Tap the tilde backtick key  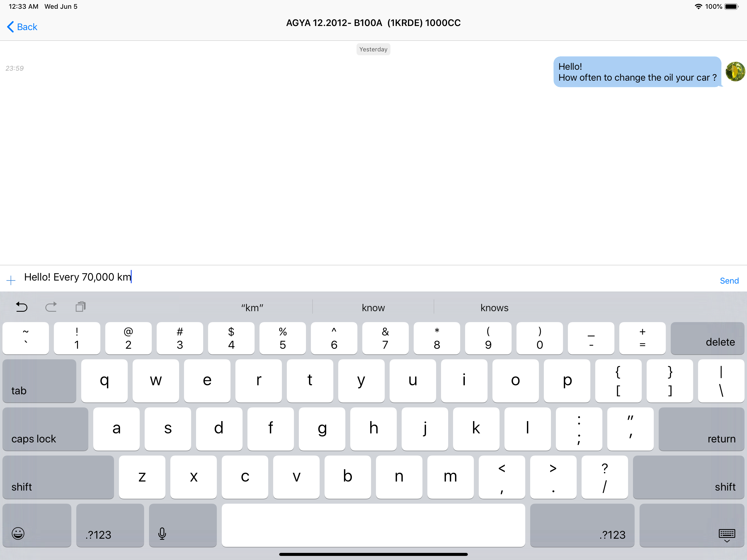click(26, 339)
